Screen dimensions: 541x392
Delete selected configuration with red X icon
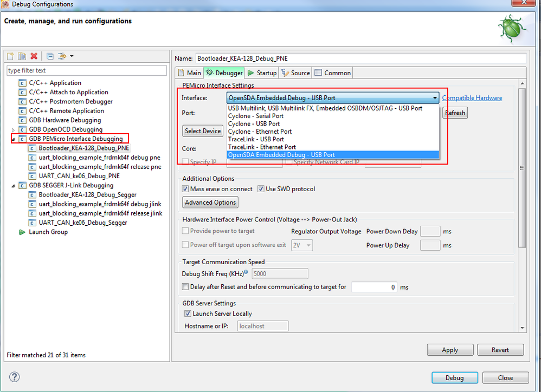pos(34,56)
